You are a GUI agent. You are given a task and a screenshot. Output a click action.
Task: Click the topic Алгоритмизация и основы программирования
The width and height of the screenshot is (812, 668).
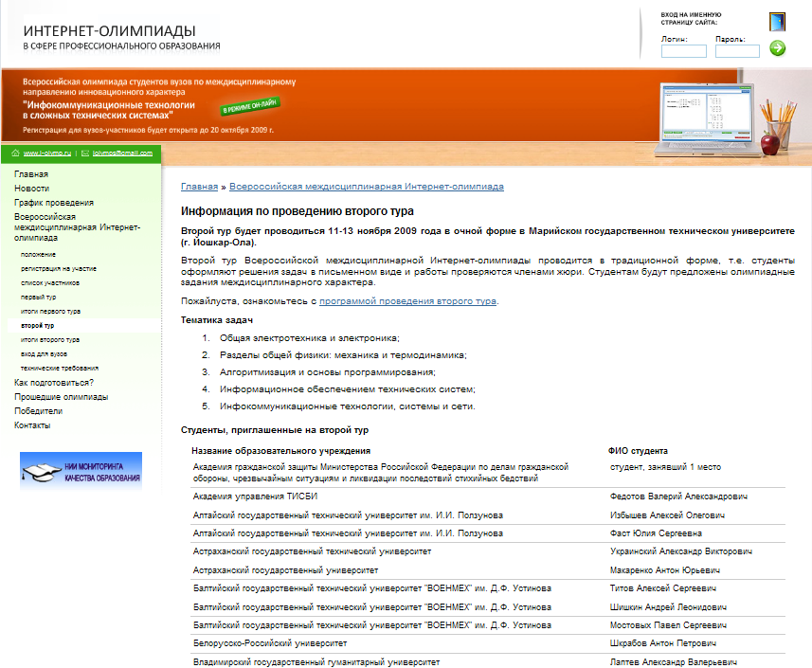(x=328, y=372)
